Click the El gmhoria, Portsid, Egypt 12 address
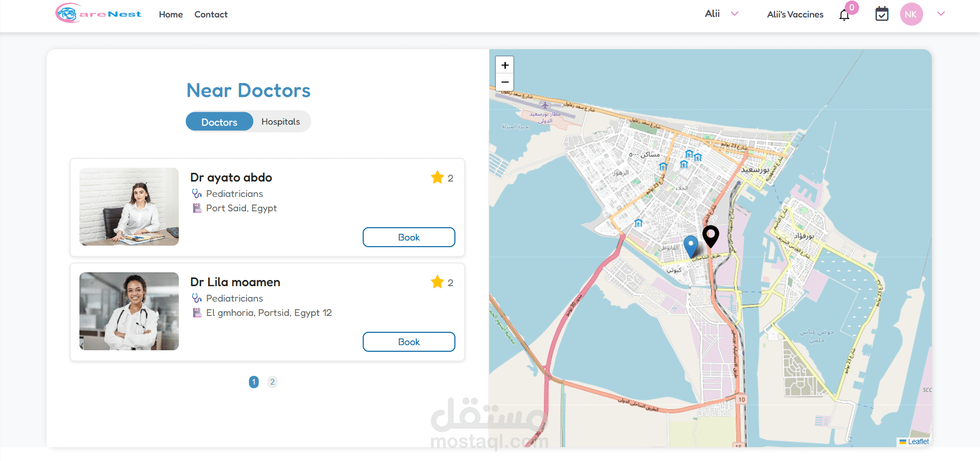The image size is (980, 461). [269, 312]
